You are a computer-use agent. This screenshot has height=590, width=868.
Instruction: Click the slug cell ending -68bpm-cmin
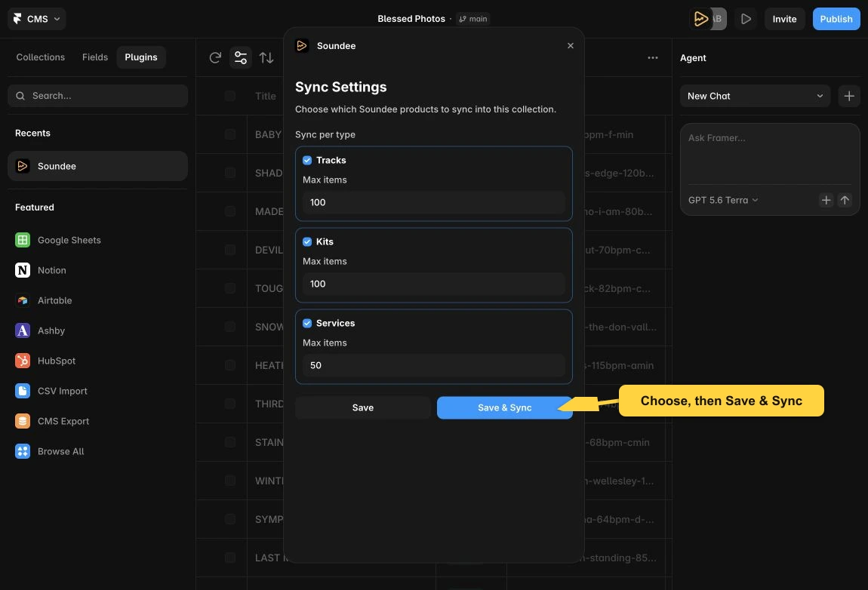[617, 443]
